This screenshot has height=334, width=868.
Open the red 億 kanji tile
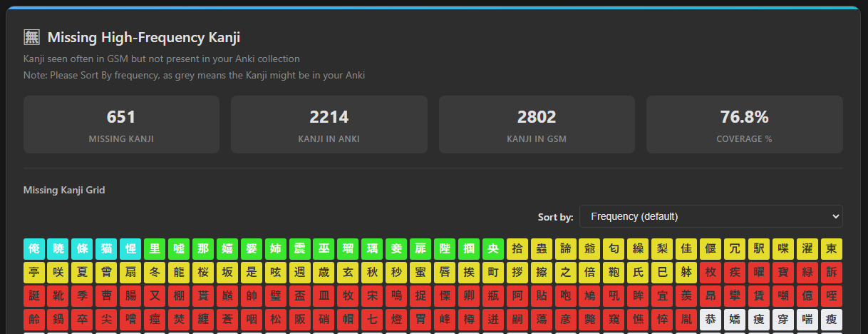[807, 296]
